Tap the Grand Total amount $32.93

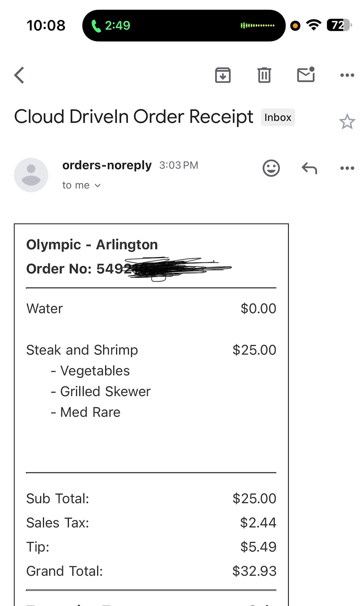[254, 571]
